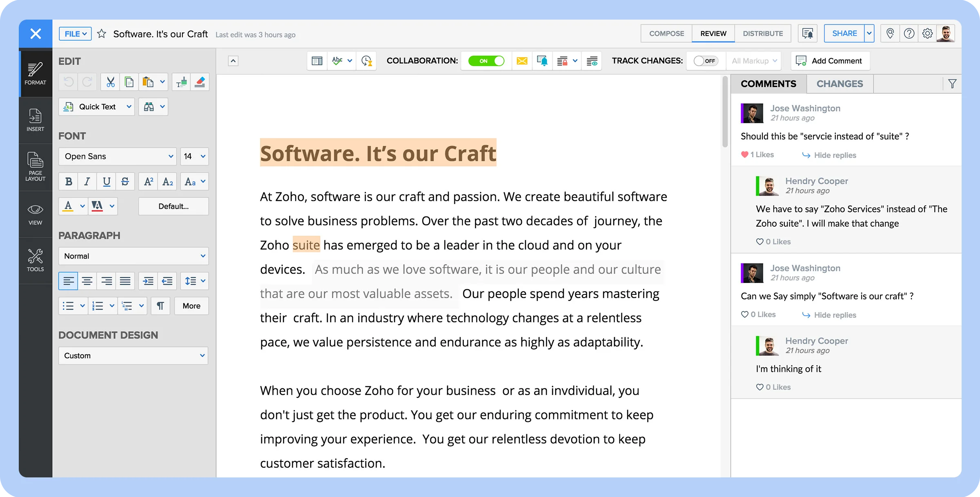Switch to DISTRIBUTE mode tab
The width and height of the screenshot is (980, 497).
click(x=763, y=33)
